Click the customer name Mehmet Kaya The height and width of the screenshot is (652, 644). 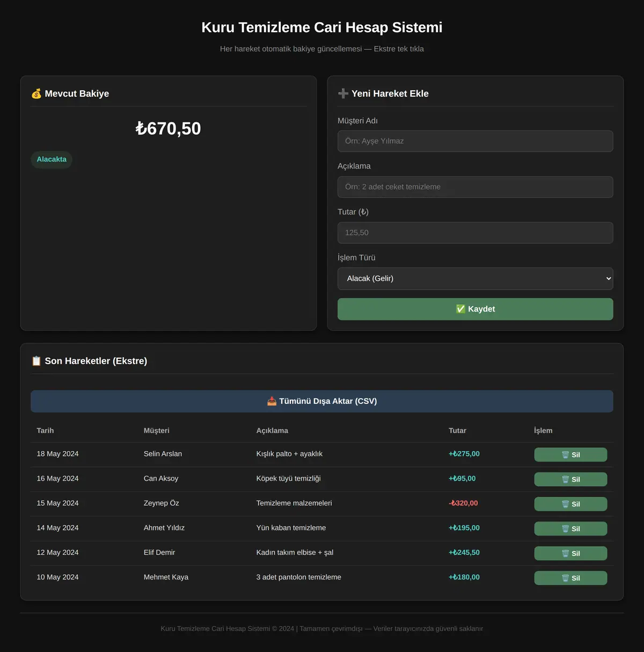166,577
